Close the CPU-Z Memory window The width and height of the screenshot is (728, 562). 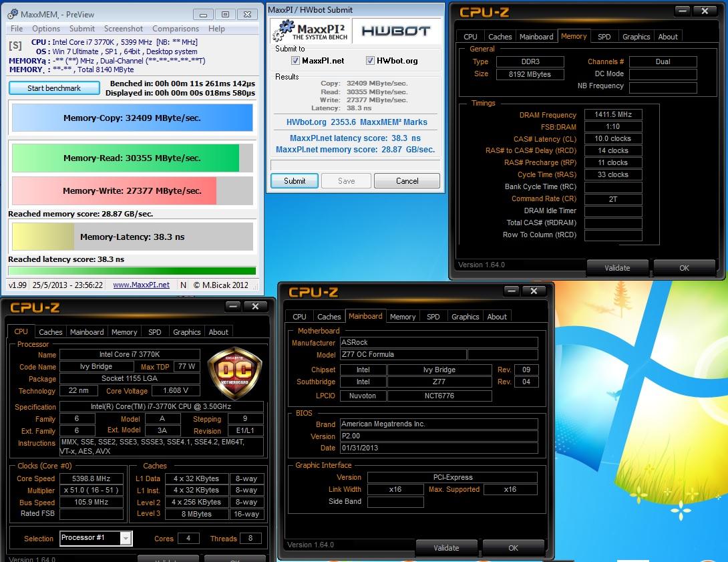pyautogui.click(x=705, y=10)
